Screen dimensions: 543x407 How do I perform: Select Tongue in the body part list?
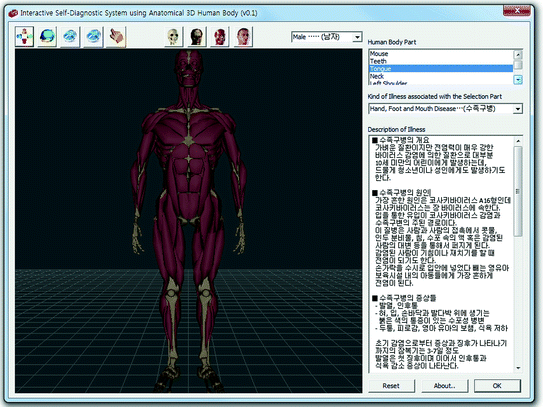441,69
